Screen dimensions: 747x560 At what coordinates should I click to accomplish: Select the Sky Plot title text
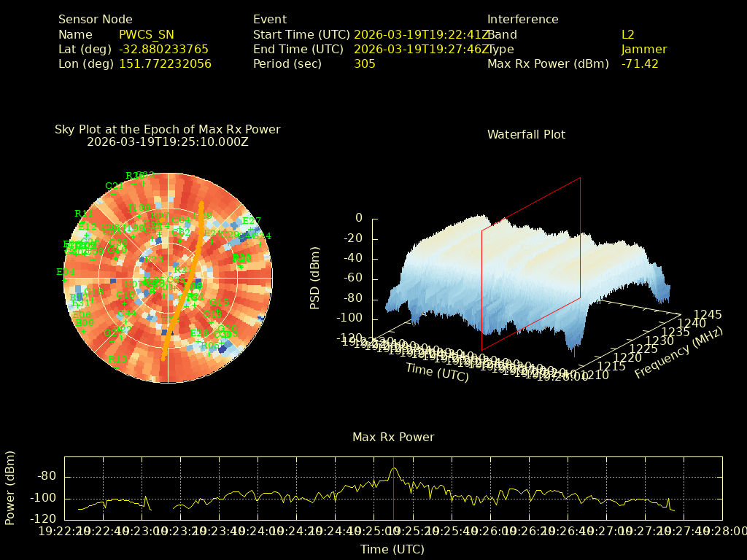click(x=167, y=129)
